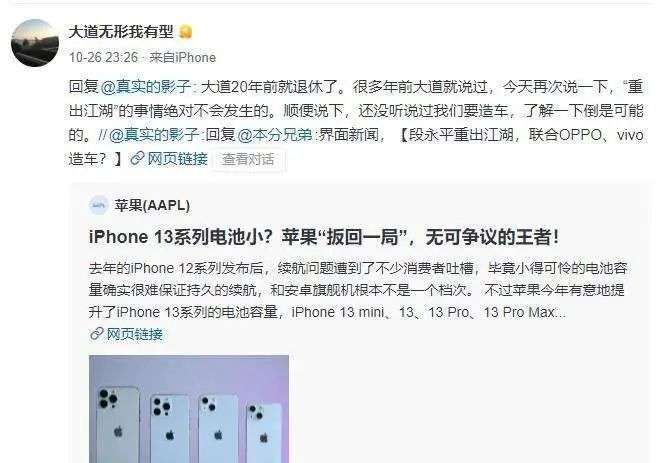
Task: Open the 苹果(AAPL) account name
Action: coord(152,205)
